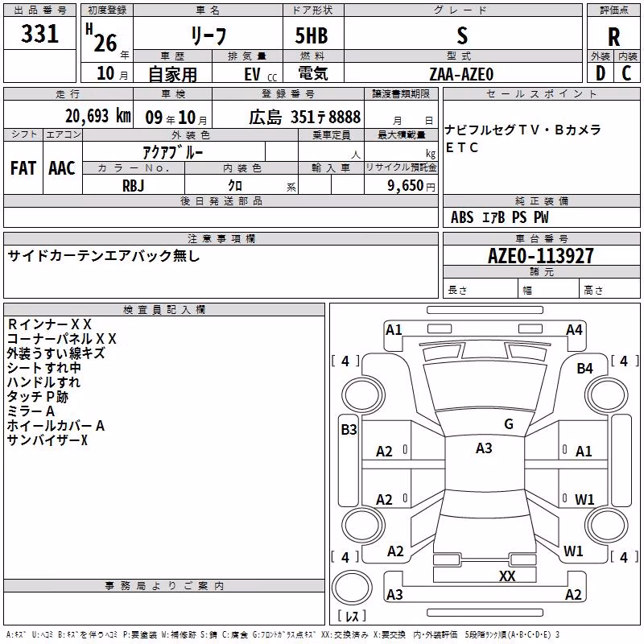Click inspector note RインナーXX
The image size is (644, 644).
pyautogui.click(x=49, y=324)
